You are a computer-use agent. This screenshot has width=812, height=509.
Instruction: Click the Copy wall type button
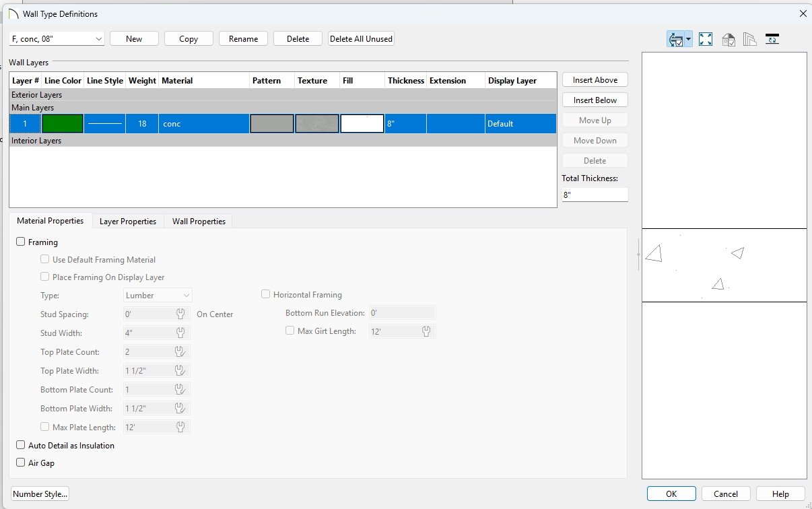[189, 39]
